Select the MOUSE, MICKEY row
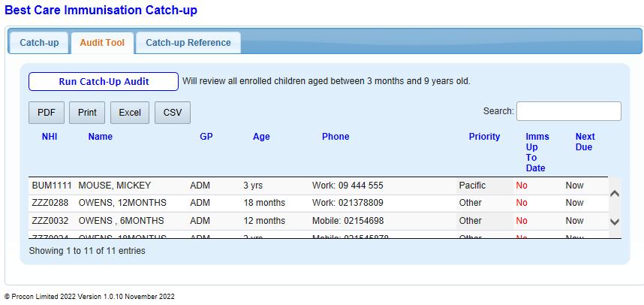 (114, 186)
